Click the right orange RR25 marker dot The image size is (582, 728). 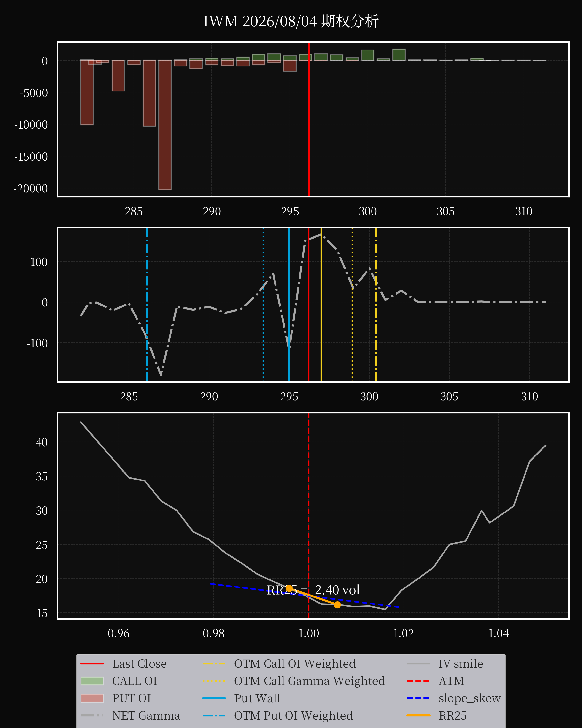[x=337, y=605]
